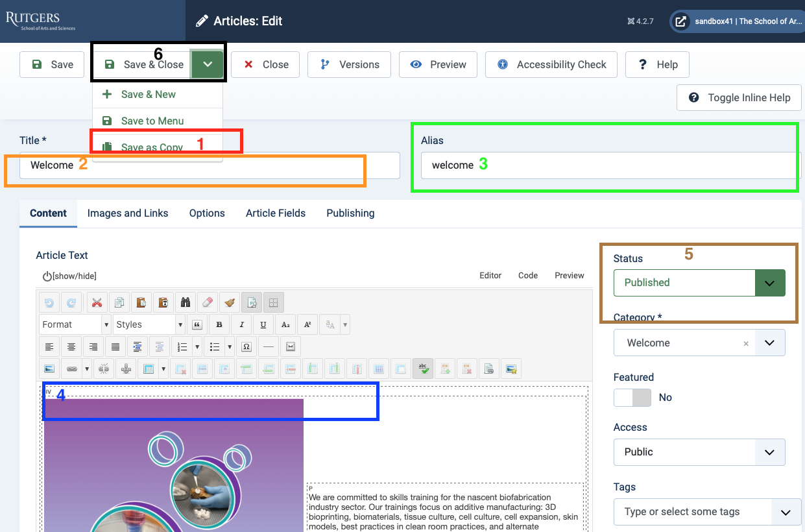Switch to the Options tab
The height and width of the screenshot is (532, 805).
(207, 213)
